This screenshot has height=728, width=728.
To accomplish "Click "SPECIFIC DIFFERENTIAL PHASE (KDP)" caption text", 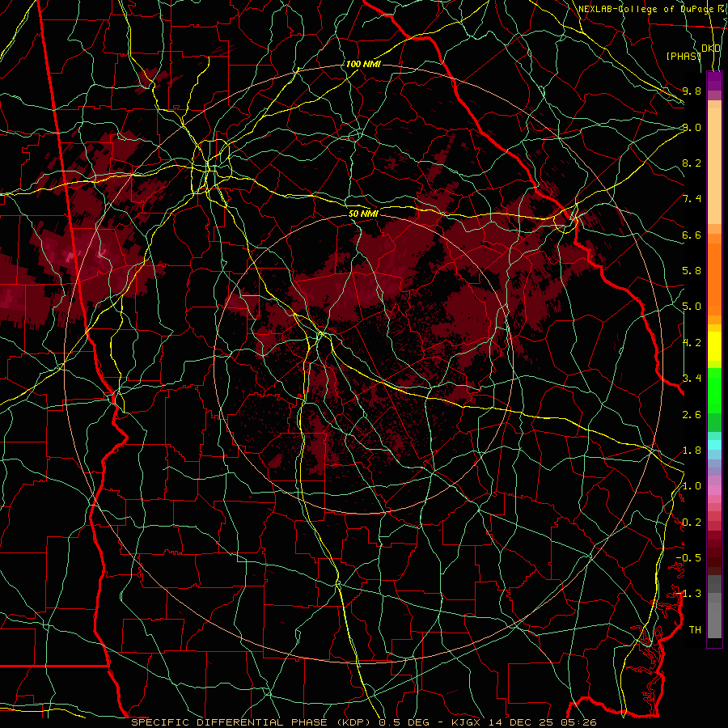I will 252,722.
